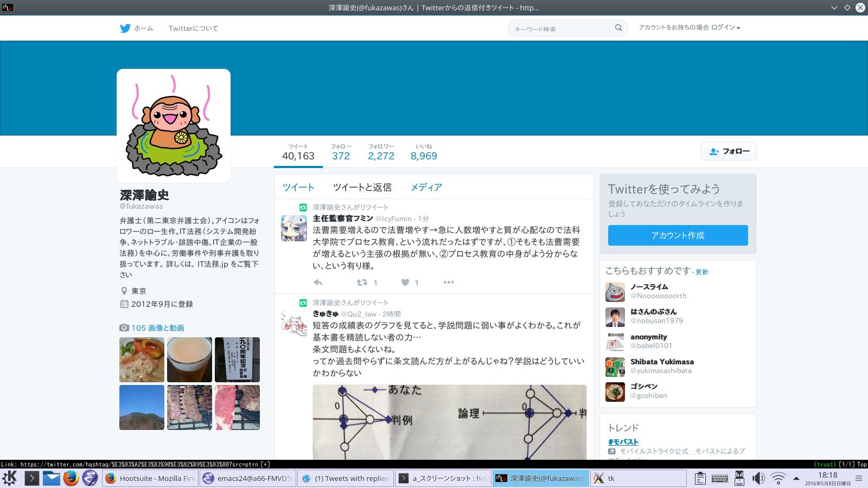Open the mail client panel icon
This screenshot has height=488, width=868.
52,478
